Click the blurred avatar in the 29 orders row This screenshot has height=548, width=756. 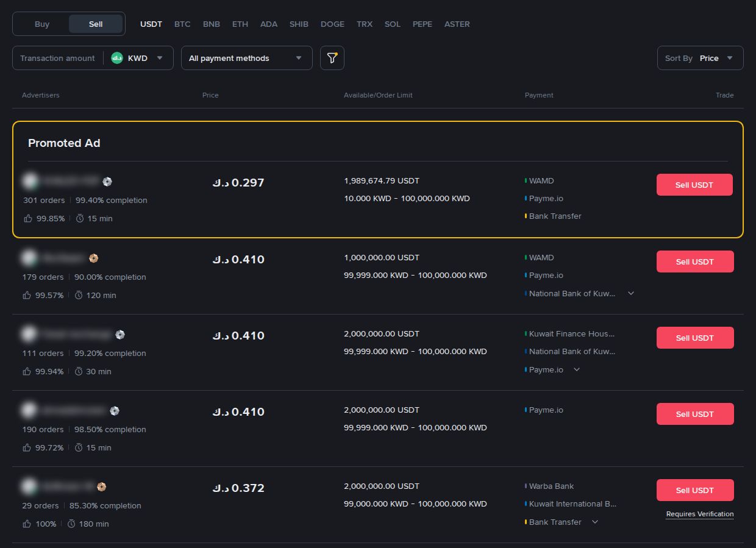(29, 486)
